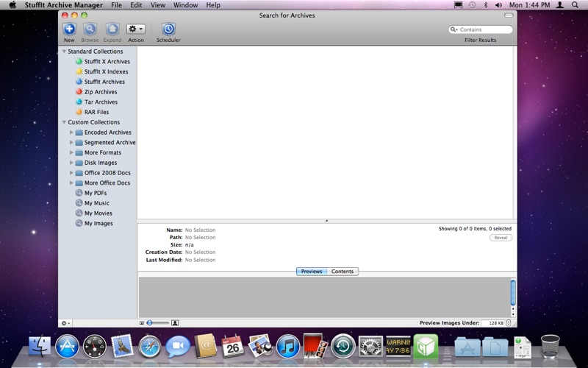Select StuffIt X Archives collection

(107, 62)
